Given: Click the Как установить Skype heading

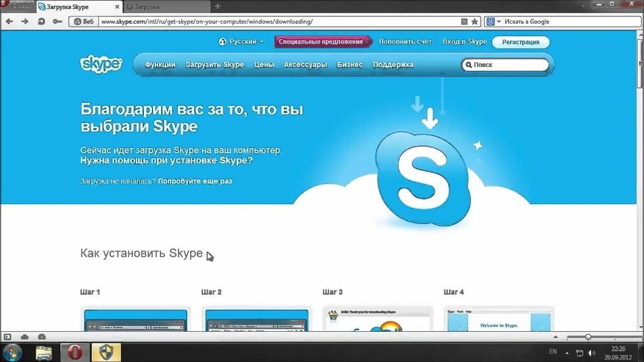Looking at the screenshot, I should coord(141,253).
